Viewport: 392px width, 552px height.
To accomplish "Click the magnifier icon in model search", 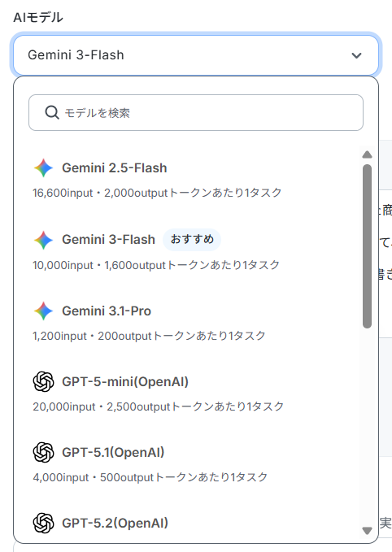I will pos(52,113).
